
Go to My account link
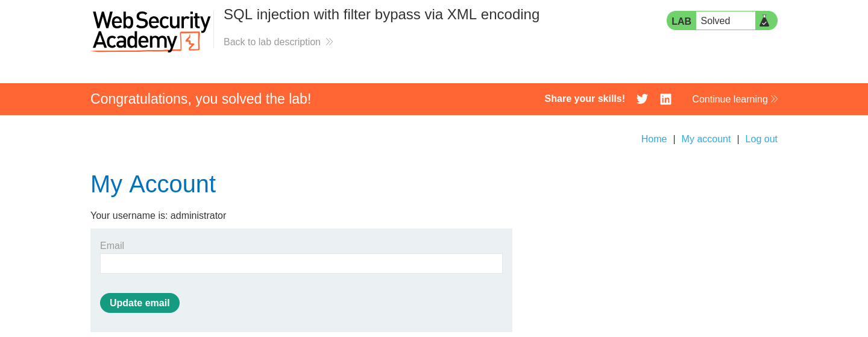[706, 139]
